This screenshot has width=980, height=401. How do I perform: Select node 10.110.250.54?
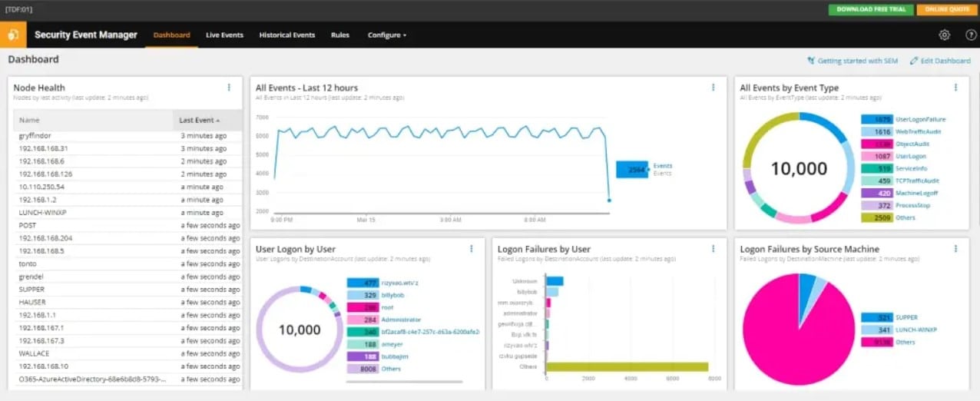pos(128,187)
